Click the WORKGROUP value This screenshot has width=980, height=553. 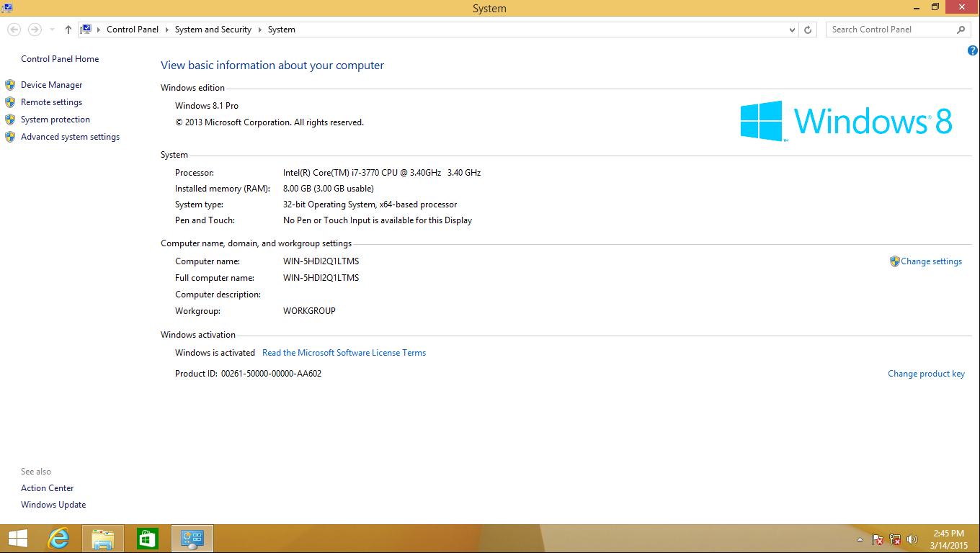tap(309, 311)
